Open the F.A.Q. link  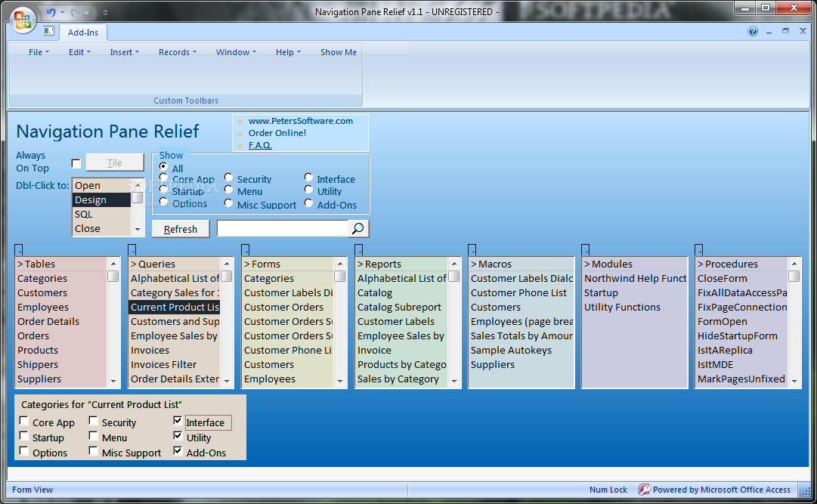click(260, 145)
